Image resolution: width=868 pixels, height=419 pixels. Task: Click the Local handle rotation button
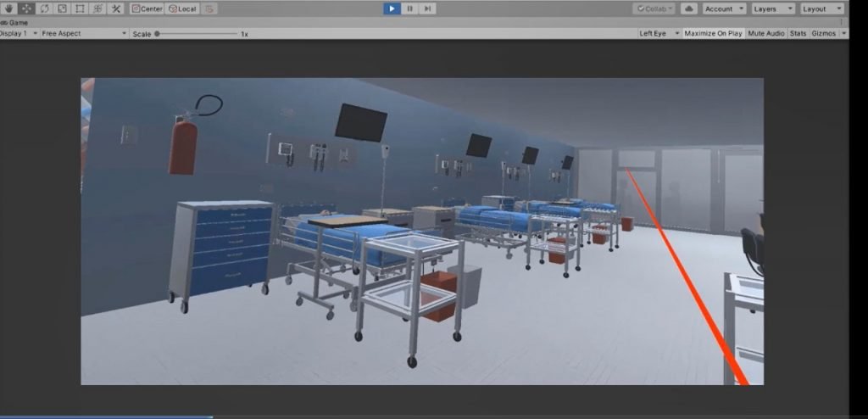182,8
